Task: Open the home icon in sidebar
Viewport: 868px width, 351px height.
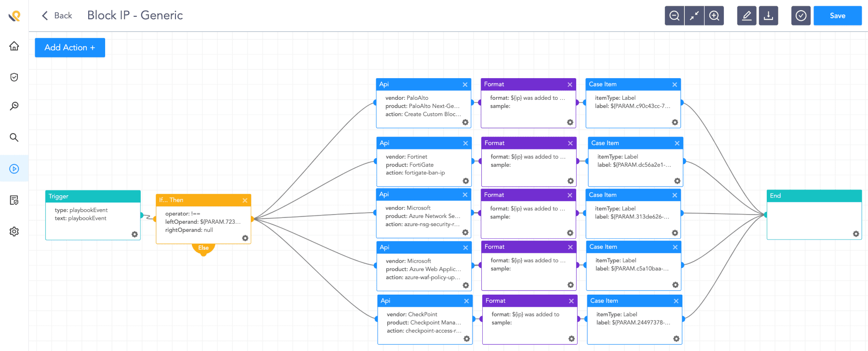Action: pyautogui.click(x=14, y=46)
